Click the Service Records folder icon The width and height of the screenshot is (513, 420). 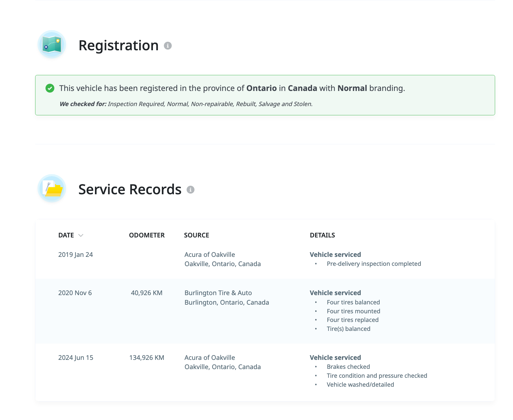tap(52, 189)
